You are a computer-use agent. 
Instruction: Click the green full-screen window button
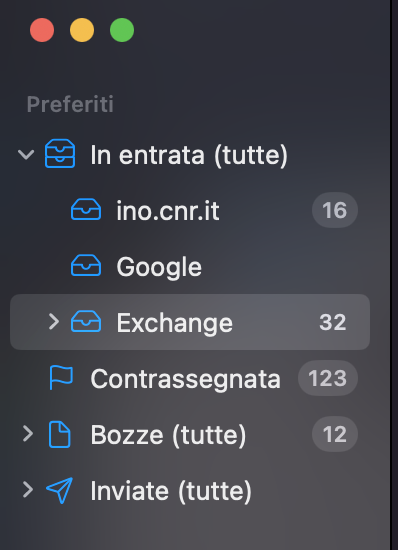coord(122,30)
